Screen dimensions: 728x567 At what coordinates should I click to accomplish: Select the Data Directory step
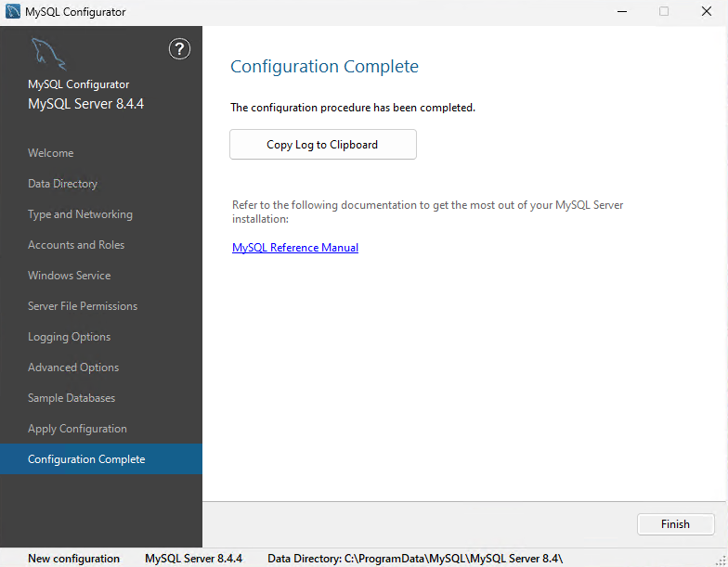pos(63,184)
